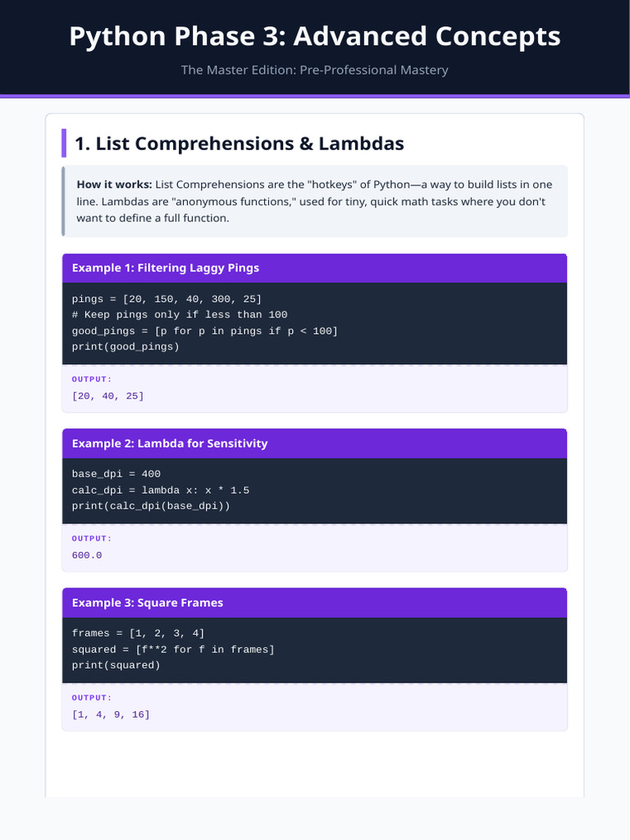Click the pings list definition code line

167,299
